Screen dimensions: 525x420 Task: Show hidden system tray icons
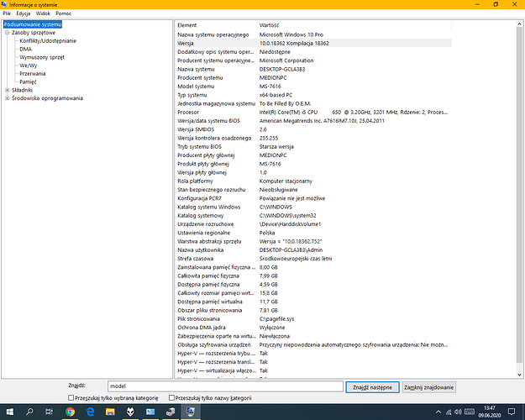(438, 412)
